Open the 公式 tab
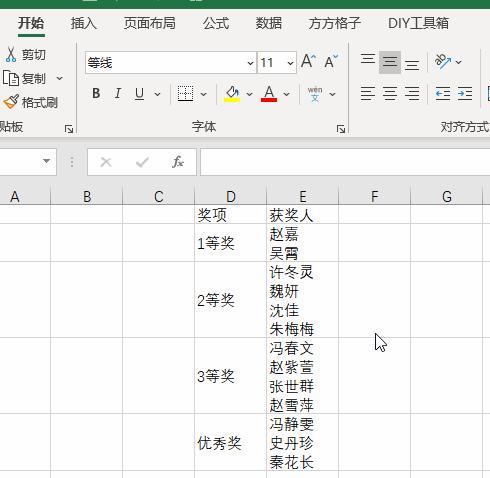The image size is (490, 478). coord(216,23)
